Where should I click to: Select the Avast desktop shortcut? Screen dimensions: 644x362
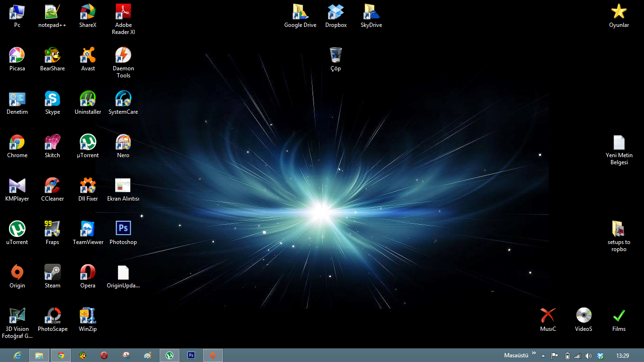coord(88,59)
